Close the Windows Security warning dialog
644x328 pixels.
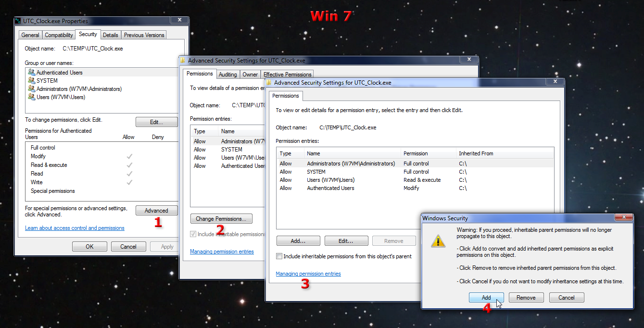[x=623, y=218]
